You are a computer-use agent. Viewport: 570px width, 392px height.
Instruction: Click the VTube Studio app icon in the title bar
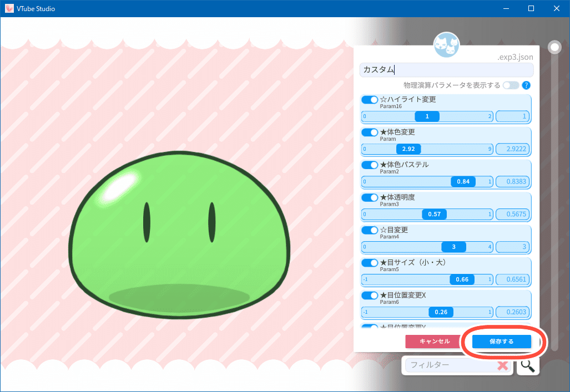click(x=9, y=8)
